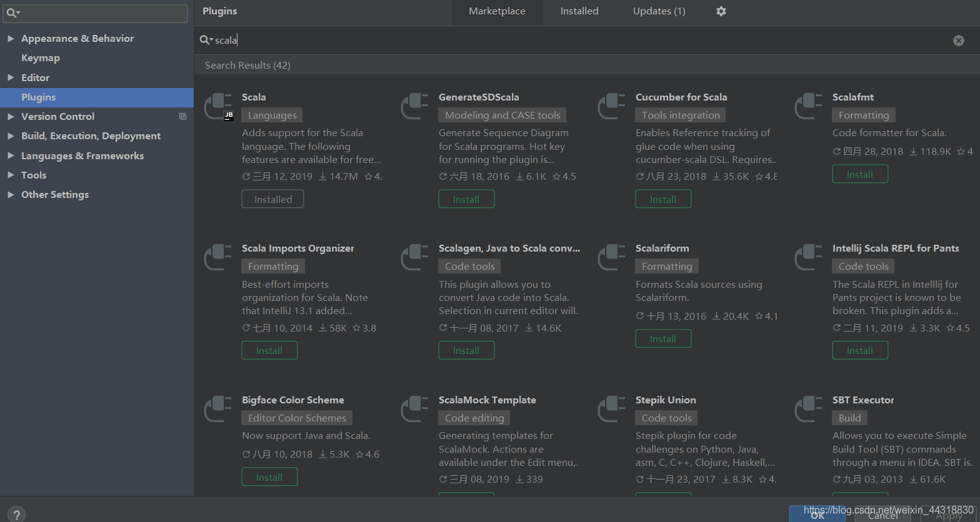Install the GenerateSDScala plugin
Viewport: 980px width, 522px height.
click(466, 199)
